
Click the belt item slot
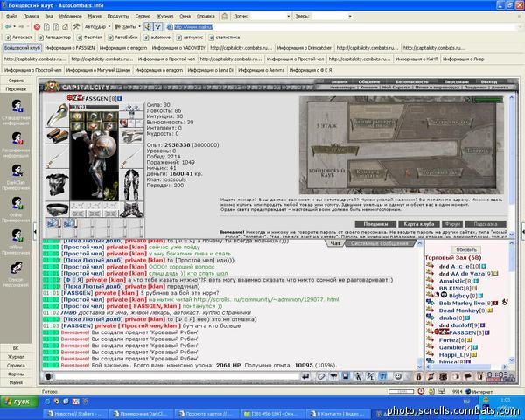(x=57, y=209)
